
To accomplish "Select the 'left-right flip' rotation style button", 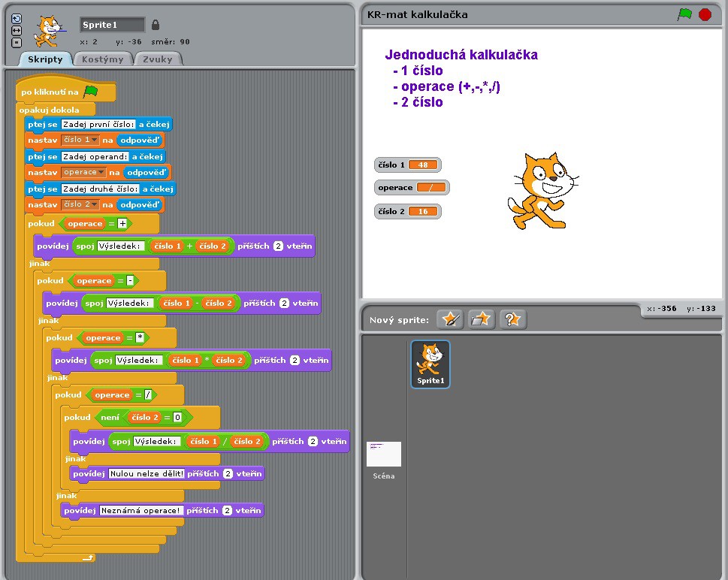I will pos(17,31).
